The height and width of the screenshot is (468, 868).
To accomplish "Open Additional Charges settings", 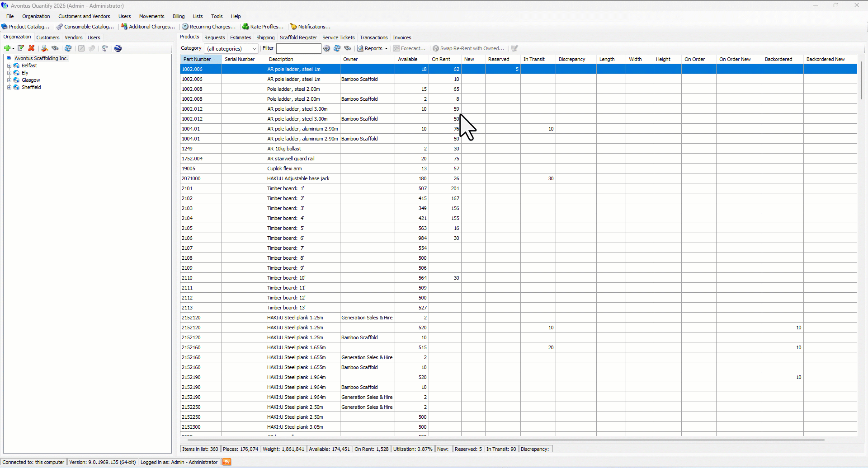I will pos(148,27).
